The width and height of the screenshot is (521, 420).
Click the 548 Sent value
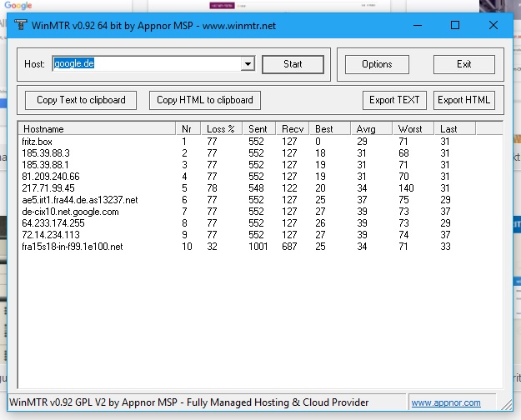256,188
